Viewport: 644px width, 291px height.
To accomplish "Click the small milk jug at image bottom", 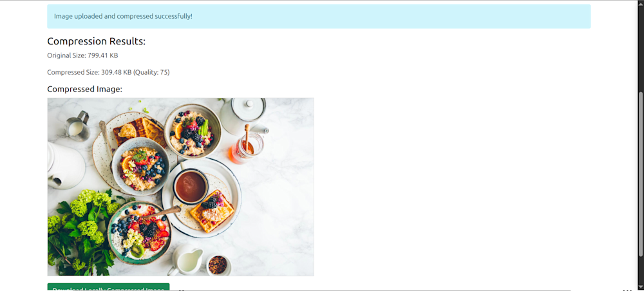I will click(185, 261).
